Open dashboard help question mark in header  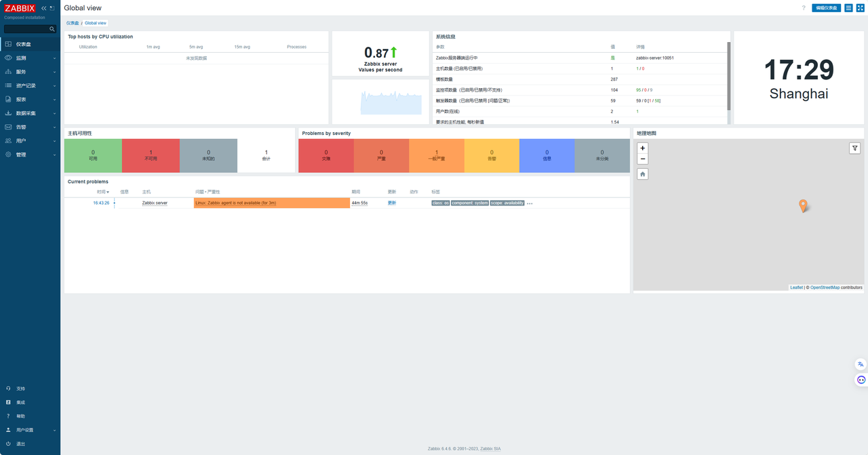[804, 8]
